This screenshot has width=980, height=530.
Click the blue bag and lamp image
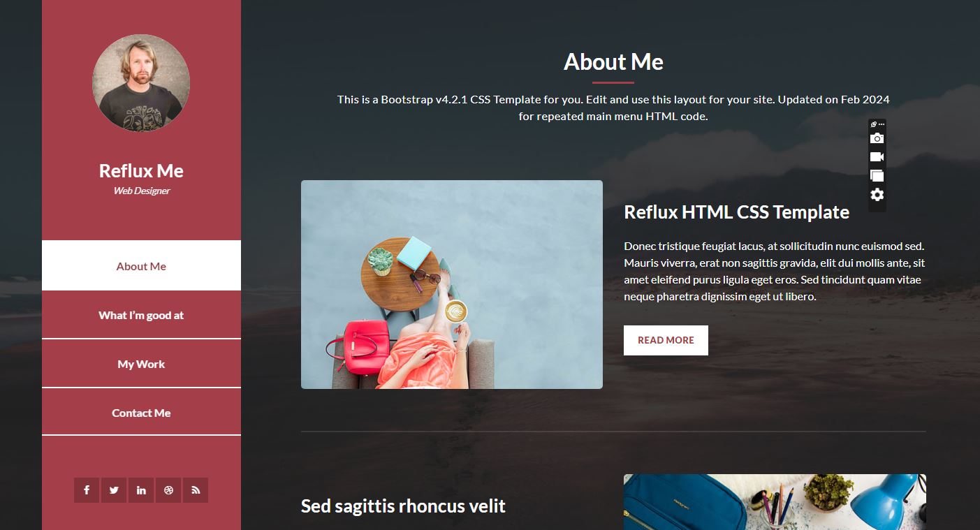(775, 502)
